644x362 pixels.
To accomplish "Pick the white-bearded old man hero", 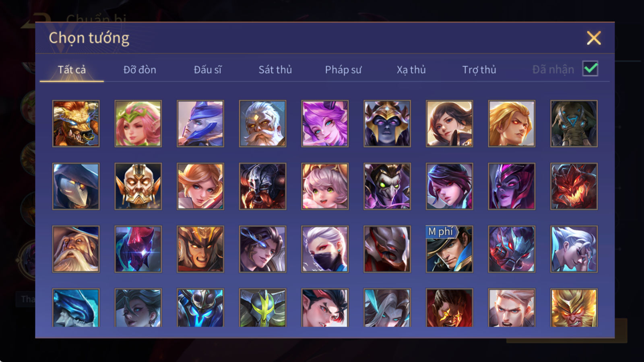I will 262,123.
